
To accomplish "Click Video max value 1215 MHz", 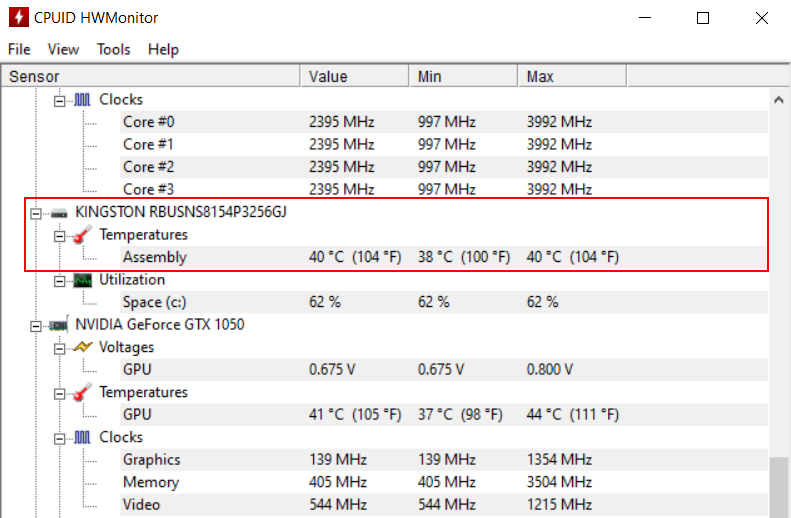I will coord(559,504).
